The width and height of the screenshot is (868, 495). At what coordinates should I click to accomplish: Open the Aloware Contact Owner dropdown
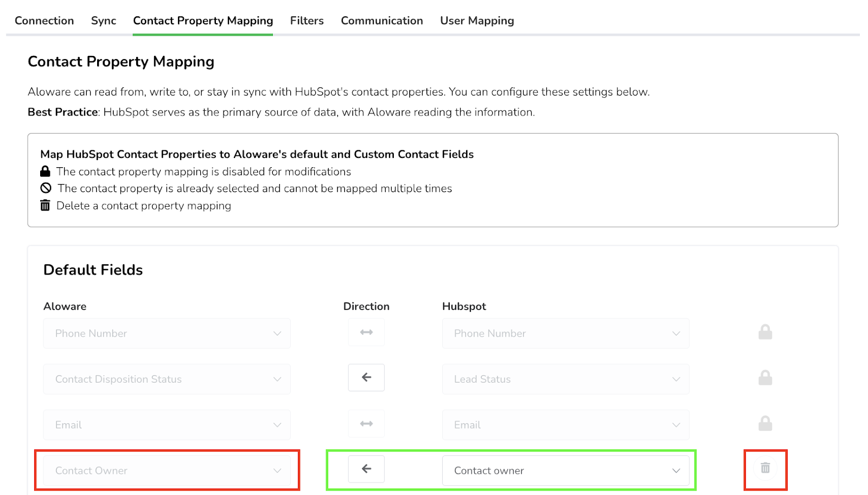167,471
